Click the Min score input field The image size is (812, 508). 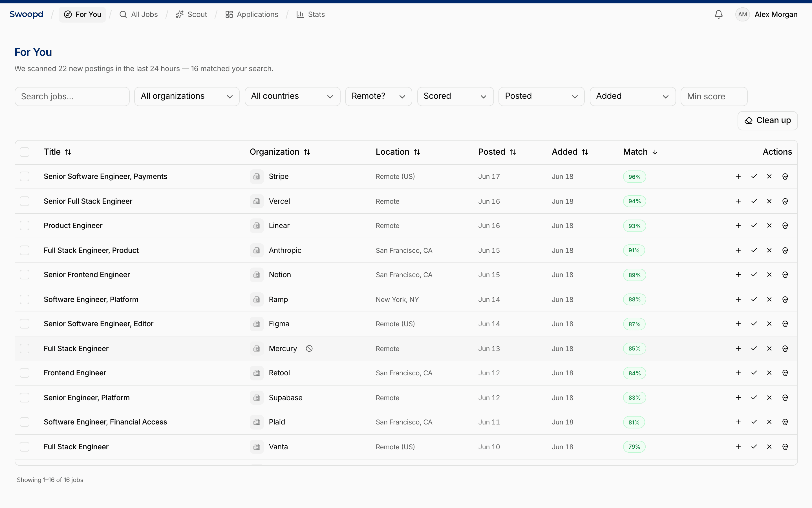[714, 97]
